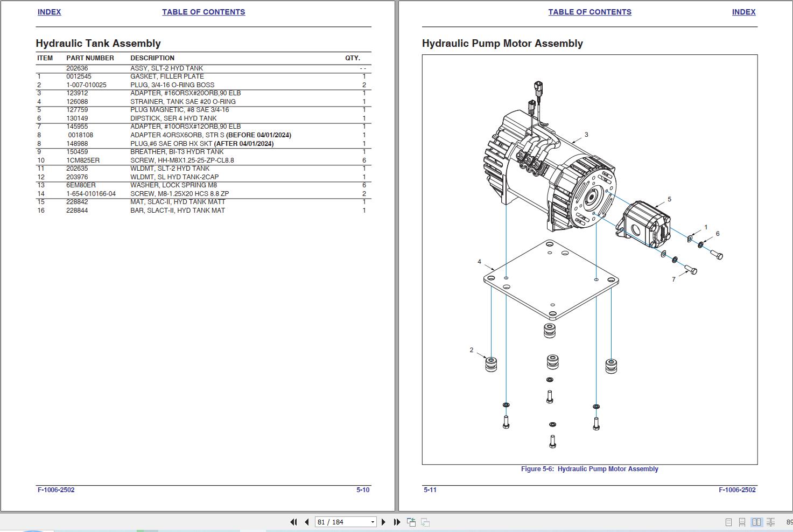Select part number 228844

(x=77, y=211)
